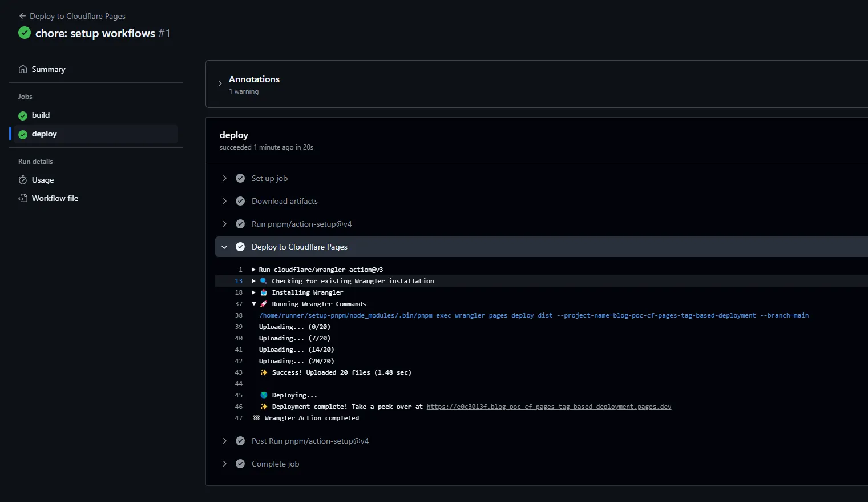
Task: Click the file icon beside Workflow file
Action: 22,198
